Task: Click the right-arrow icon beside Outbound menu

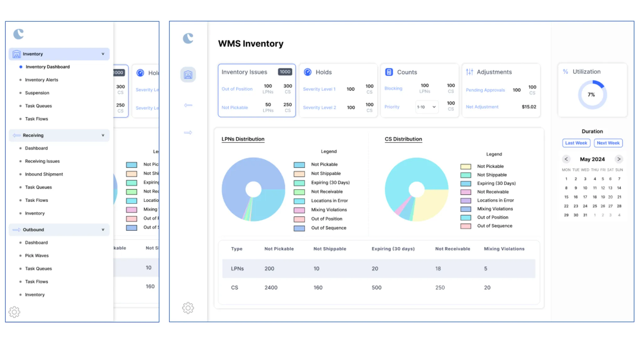Action: (17, 230)
